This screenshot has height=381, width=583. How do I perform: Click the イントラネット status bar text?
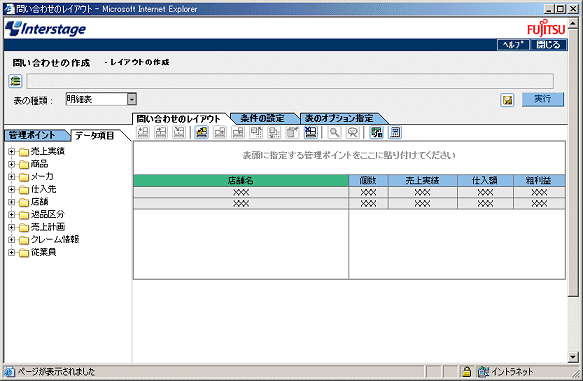coord(512,371)
